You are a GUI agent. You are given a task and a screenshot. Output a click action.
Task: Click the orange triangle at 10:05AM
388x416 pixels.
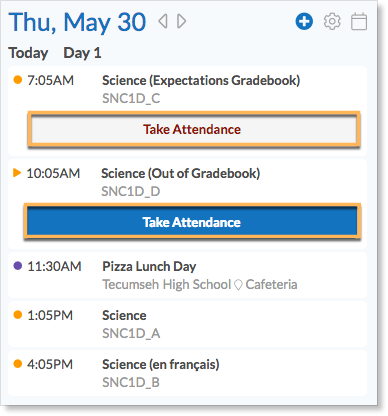(17, 173)
